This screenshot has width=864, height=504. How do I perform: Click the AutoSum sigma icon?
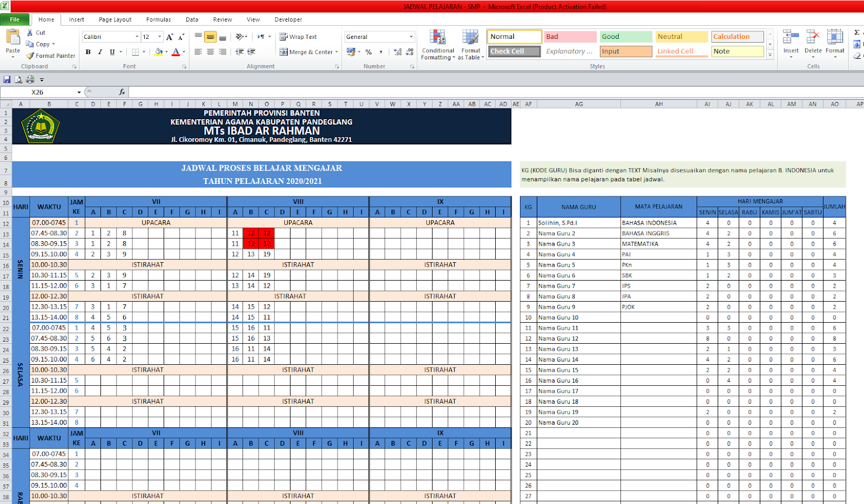tap(857, 32)
